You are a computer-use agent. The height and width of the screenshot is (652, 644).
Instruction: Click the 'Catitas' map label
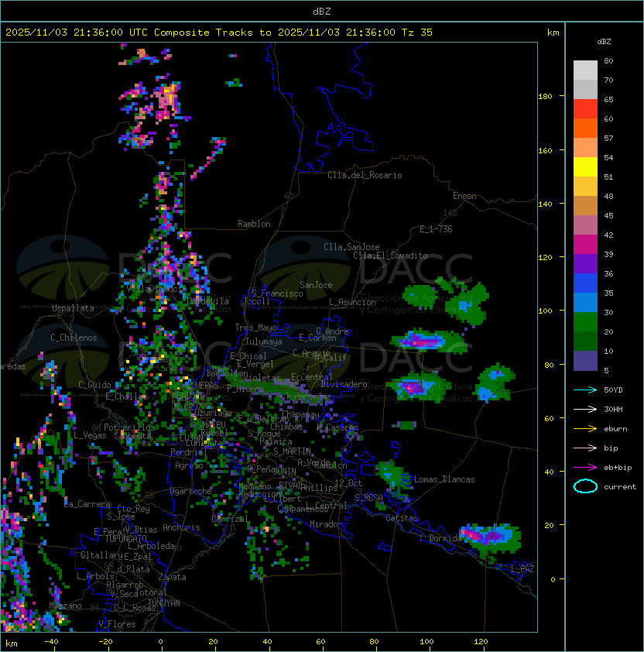402,518
